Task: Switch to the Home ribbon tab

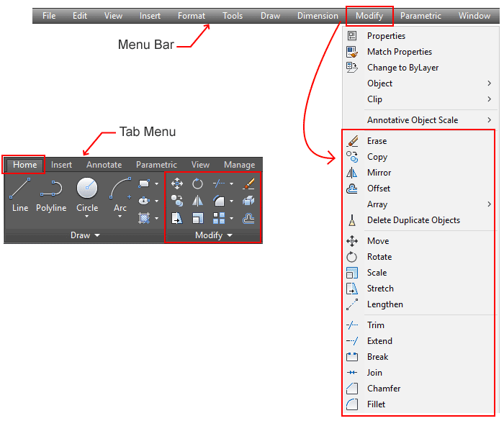Action: [24, 165]
